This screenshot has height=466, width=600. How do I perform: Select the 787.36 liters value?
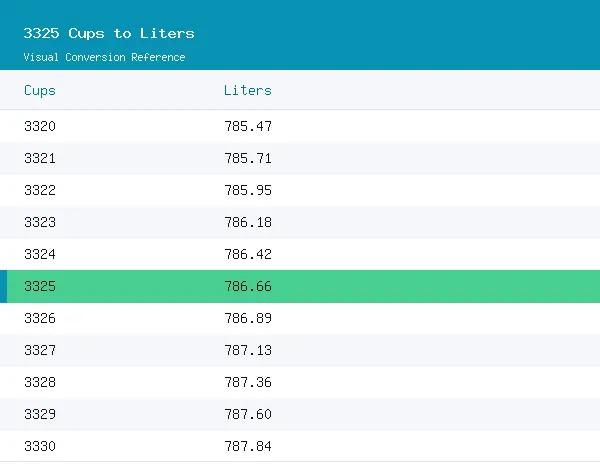[x=248, y=382]
